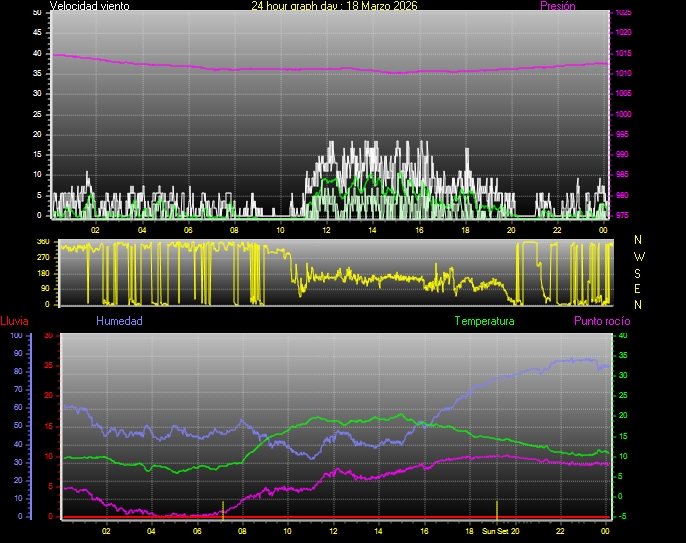Click the 100 humidity axis value

coord(15,336)
